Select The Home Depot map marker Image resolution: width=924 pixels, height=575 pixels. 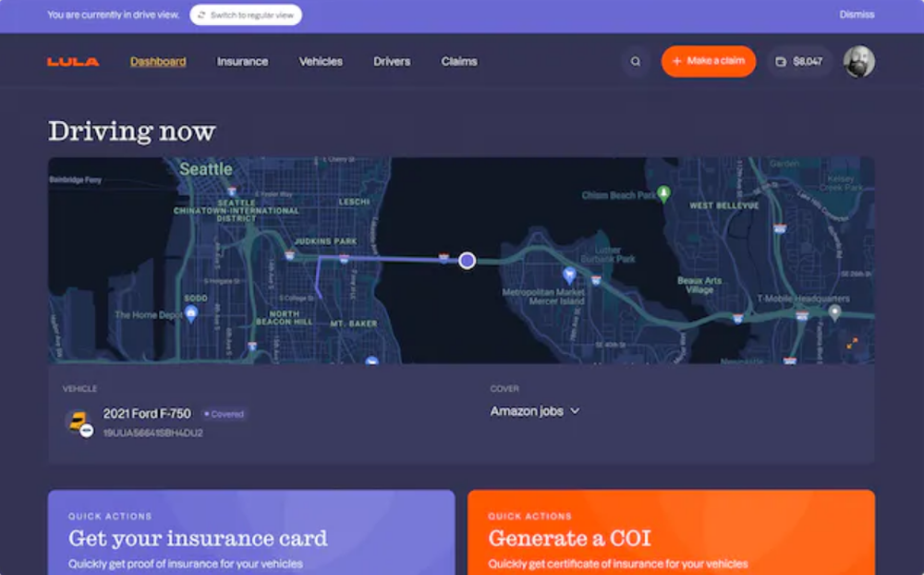click(190, 315)
